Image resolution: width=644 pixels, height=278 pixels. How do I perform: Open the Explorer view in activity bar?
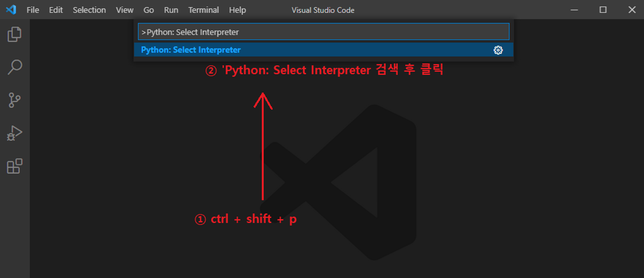(14, 34)
